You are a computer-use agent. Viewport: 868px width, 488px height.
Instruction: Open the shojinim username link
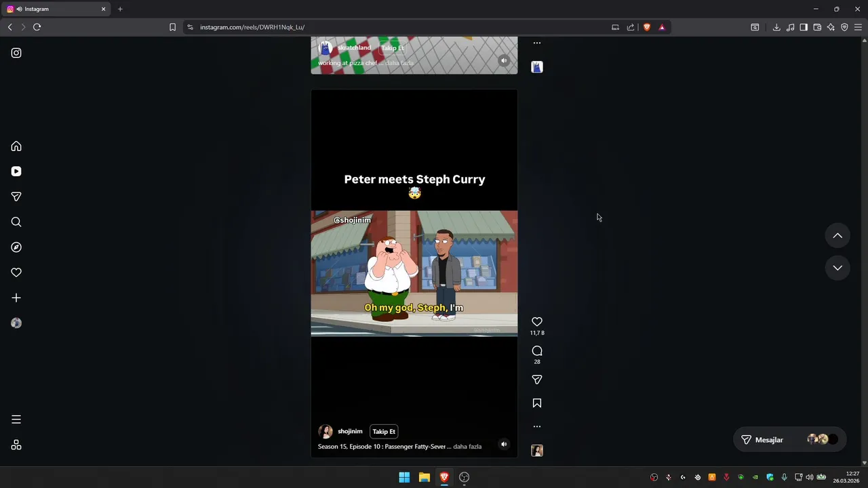click(x=350, y=432)
